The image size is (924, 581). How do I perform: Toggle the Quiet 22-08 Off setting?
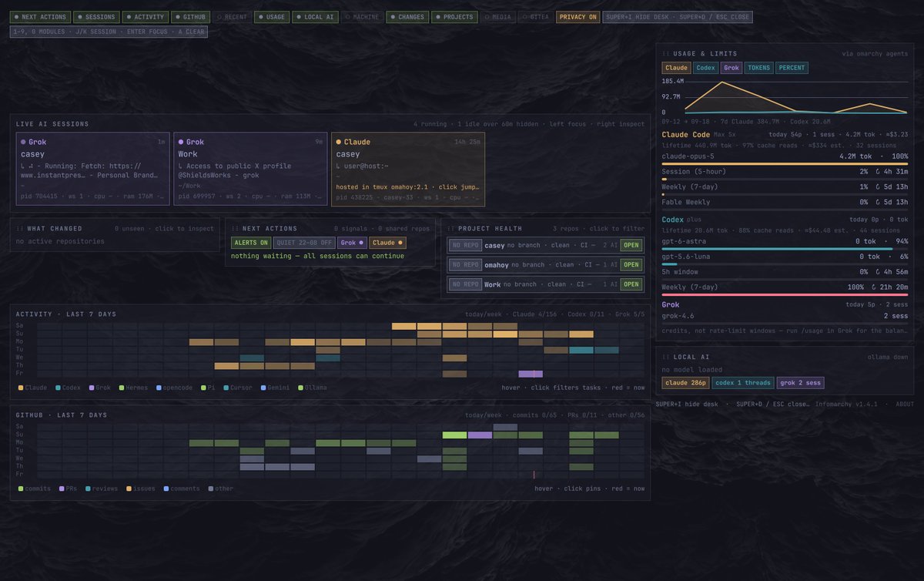(x=303, y=243)
